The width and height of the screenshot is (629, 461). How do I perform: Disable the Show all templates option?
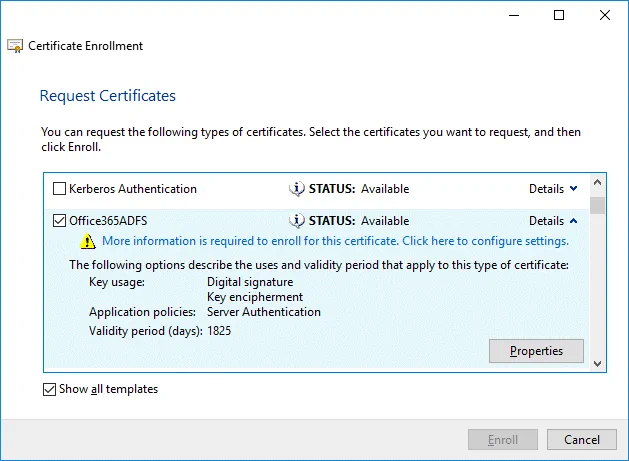(x=50, y=389)
